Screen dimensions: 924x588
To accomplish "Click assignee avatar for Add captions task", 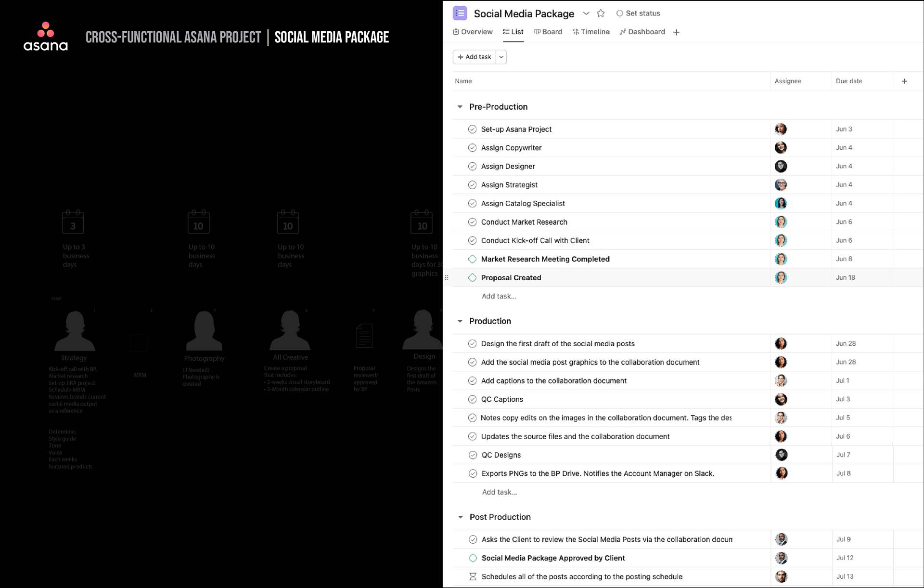I will tap(781, 381).
